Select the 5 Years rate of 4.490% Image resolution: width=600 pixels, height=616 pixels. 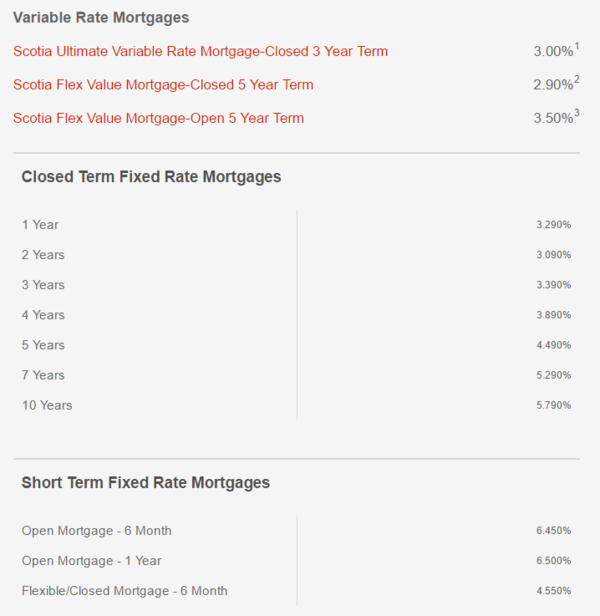point(554,345)
